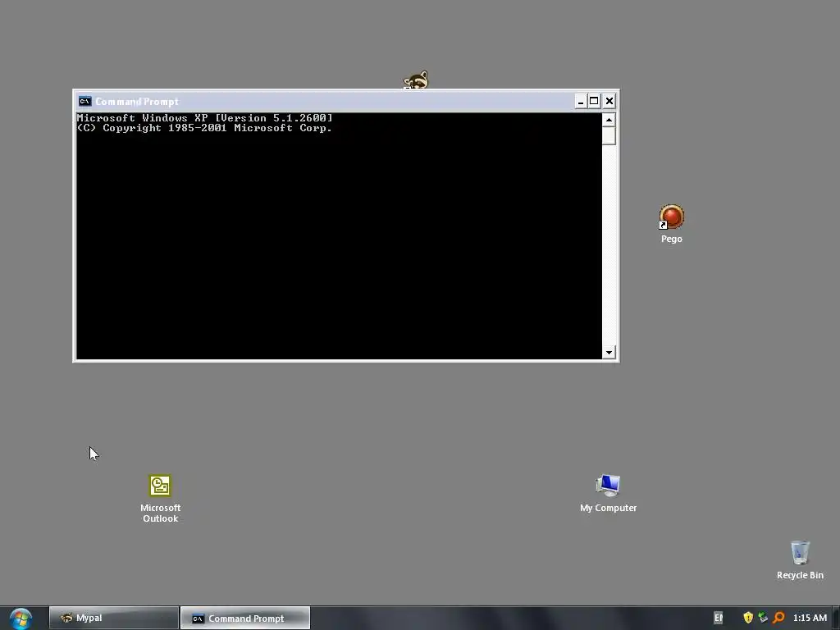Close the Command Prompt window
This screenshot has width=840, height=630.
pos(609,101)
